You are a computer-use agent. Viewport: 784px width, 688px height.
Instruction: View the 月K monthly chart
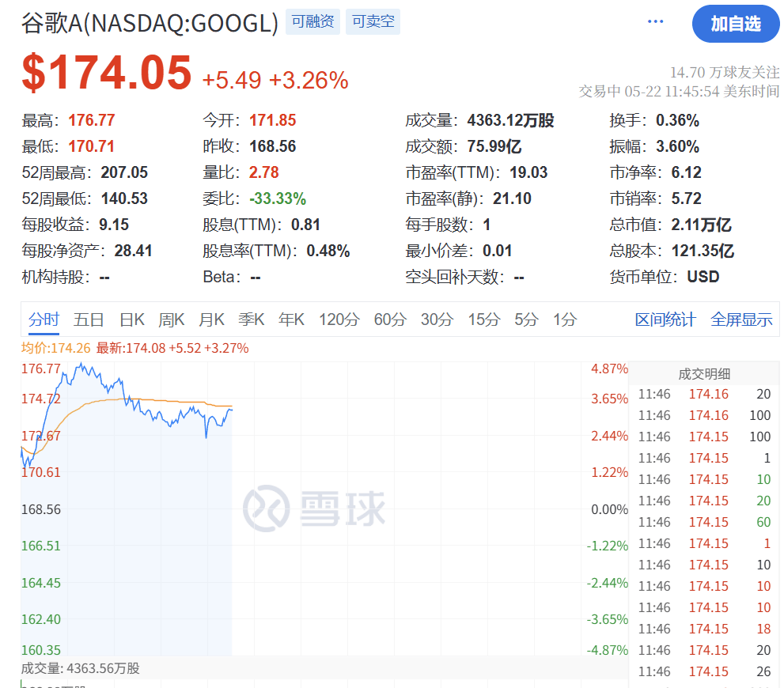(211, 319)
